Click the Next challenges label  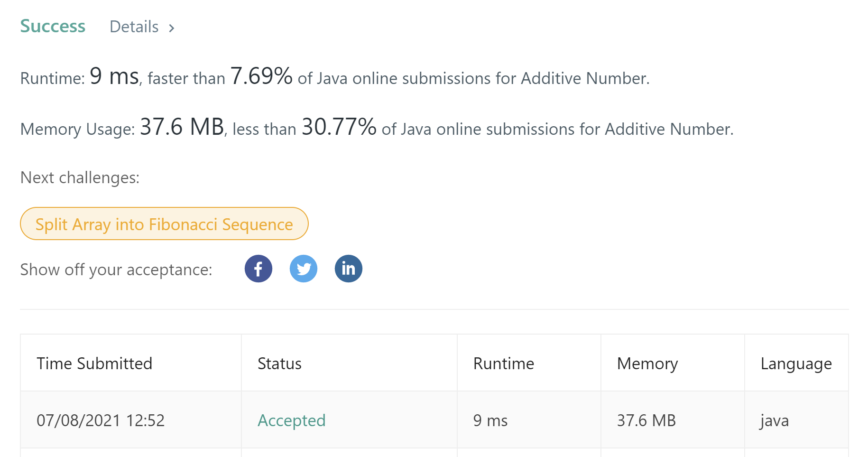[80, 177]
